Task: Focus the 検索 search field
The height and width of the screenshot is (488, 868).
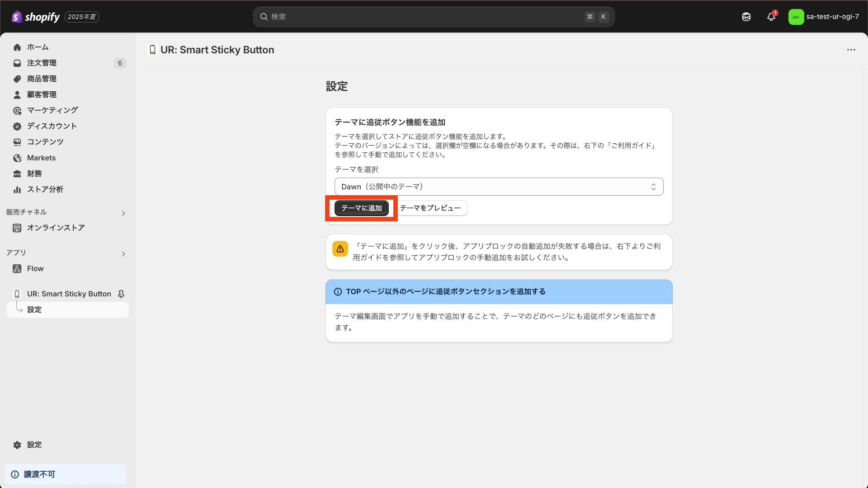Action: pos(434,17)
